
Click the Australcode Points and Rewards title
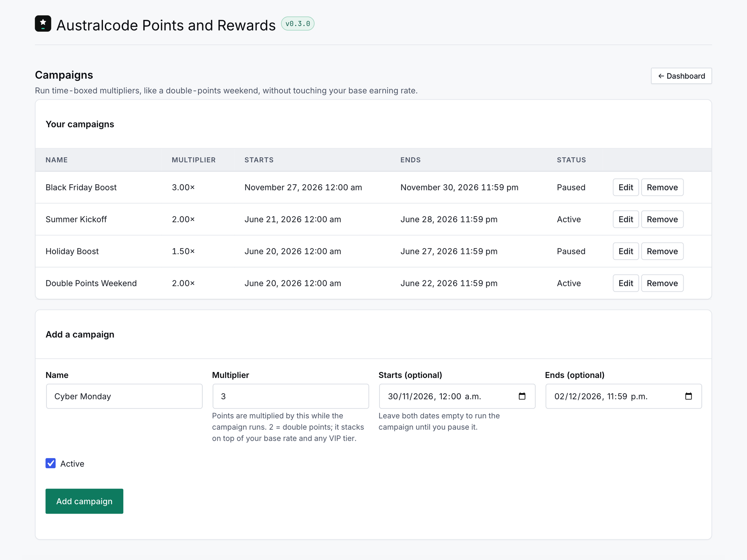pyautogui.click(x=166, y=25)
